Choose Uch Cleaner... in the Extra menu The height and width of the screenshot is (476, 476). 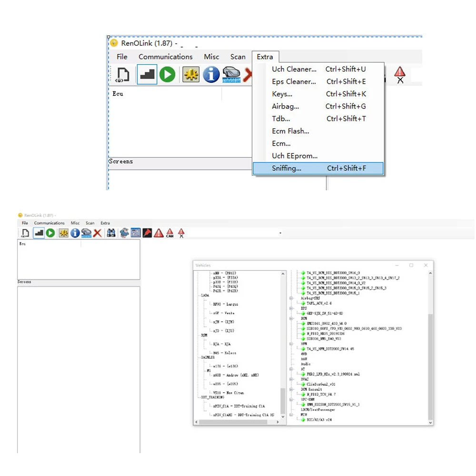coord(318,69)
